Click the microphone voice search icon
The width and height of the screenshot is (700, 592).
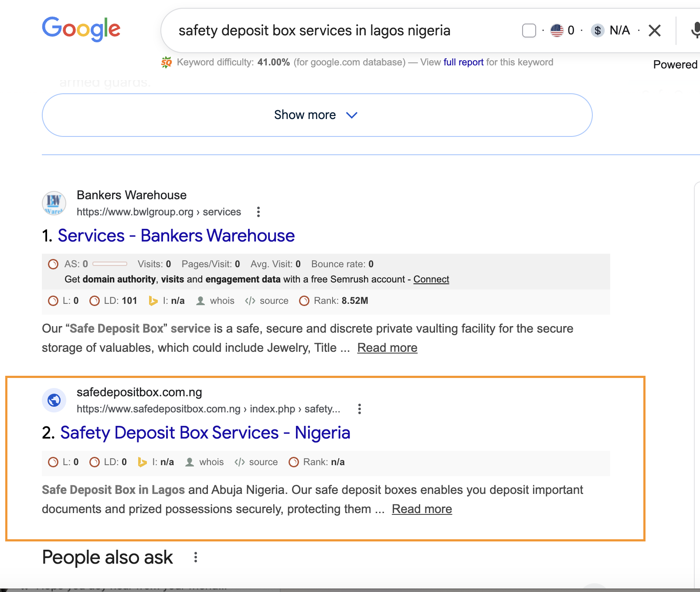pyautogui.click(x=695, y=31)
